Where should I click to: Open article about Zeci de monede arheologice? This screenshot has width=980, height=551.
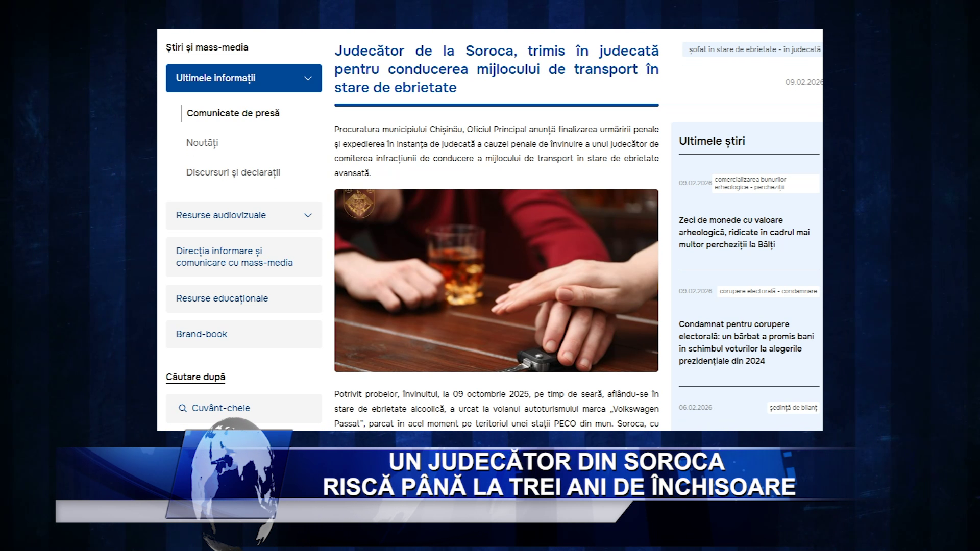pos(744,232)
